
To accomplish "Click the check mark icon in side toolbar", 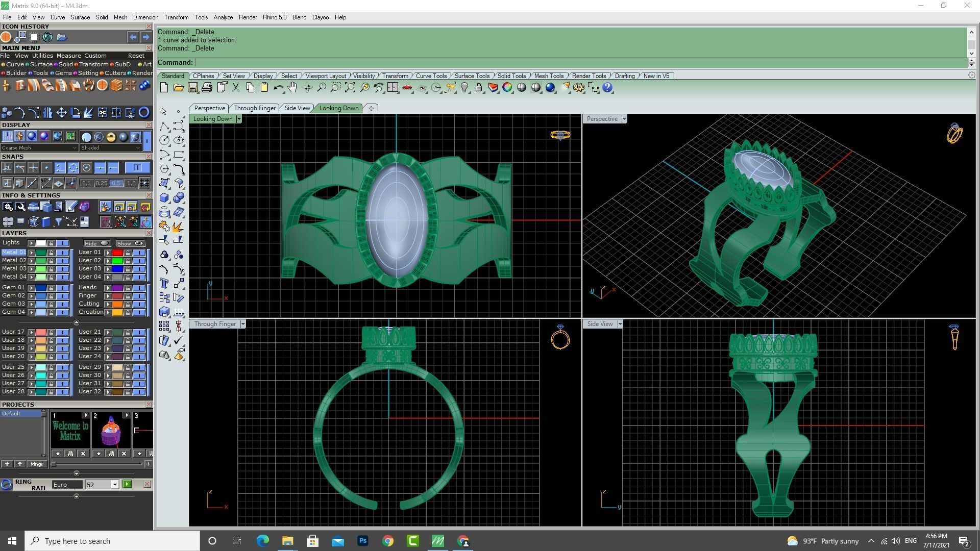I will pos(179,340).
